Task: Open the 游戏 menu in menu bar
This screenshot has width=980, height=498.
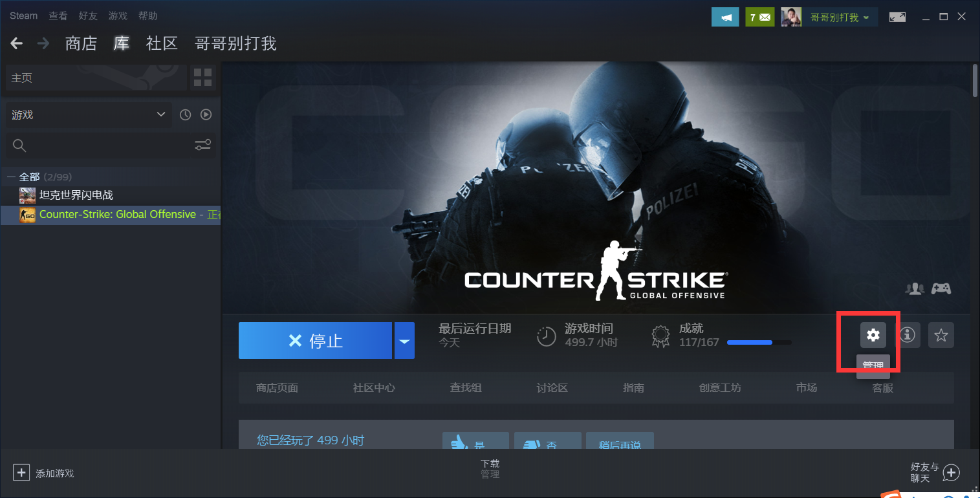Action: coord(118,16)
